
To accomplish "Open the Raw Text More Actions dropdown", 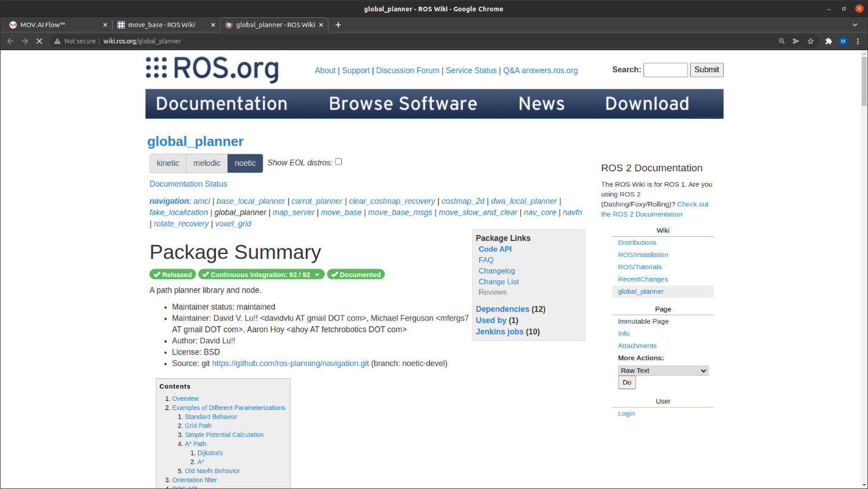I will [663, 370].
